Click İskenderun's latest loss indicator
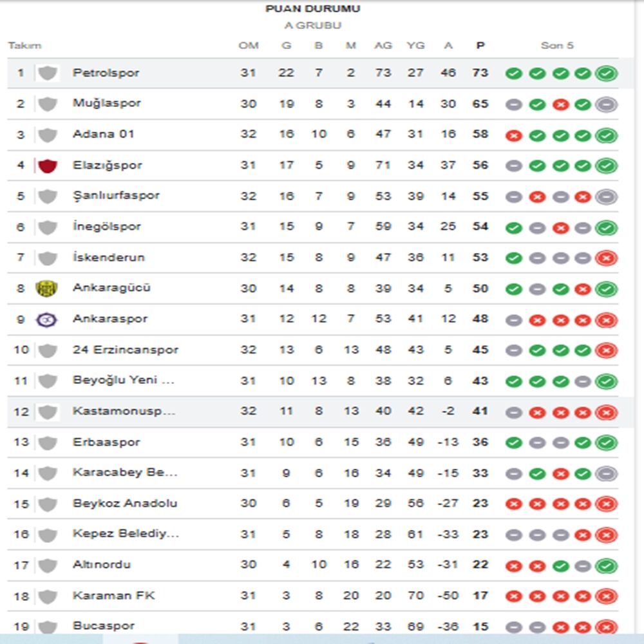644x644 pixels. pos(606,258)
